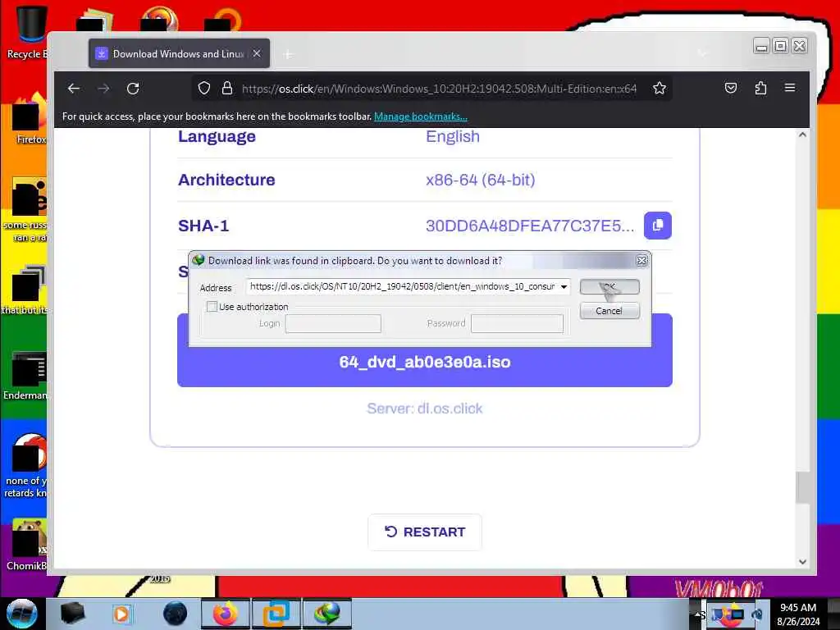Click the SHA-1 hash value 30DD6A48DFEA77C37E5...

(x=530, y=226)
